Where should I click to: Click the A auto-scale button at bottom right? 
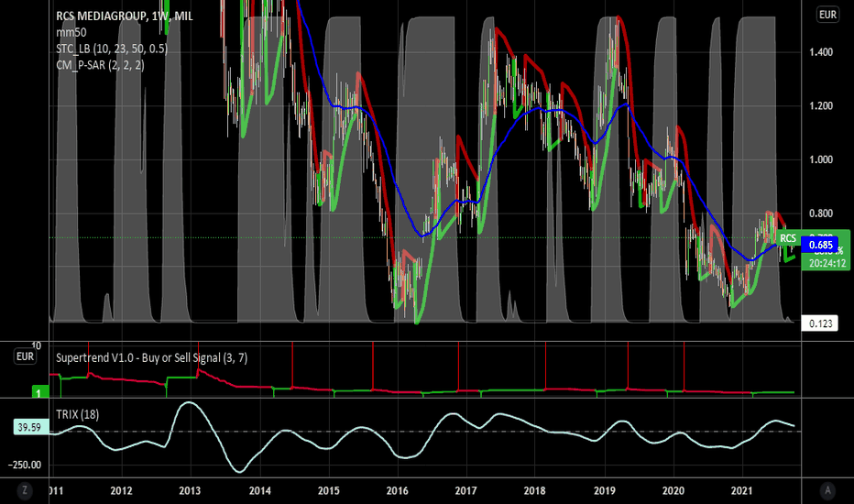[827, 490]
